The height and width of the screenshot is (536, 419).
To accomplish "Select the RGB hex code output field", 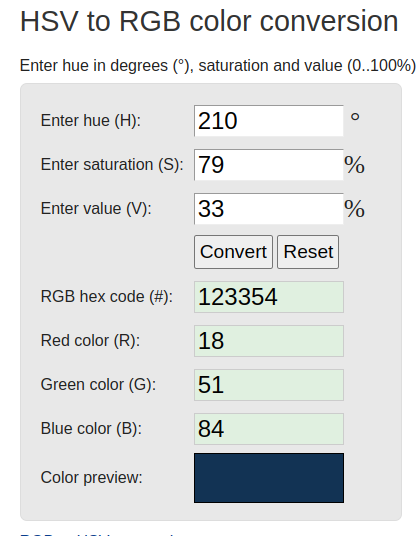I will point(269,297).
